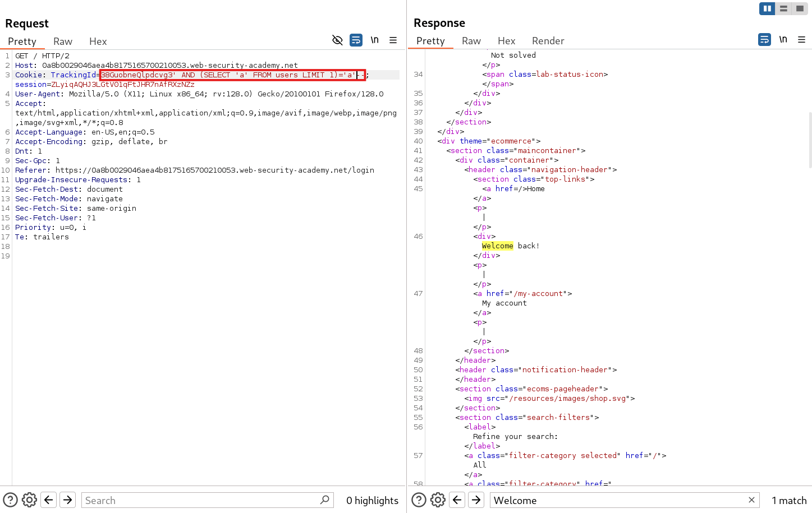The width and height of the screenshot is (812, 513).
Task: Click the navigation-header line in Response
Action: [540, 169]
